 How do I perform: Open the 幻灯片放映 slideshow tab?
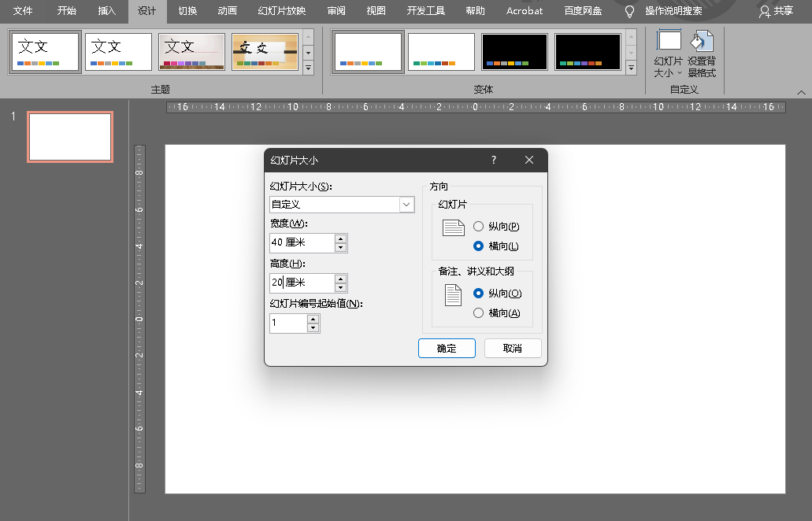[x=282, y=11]
